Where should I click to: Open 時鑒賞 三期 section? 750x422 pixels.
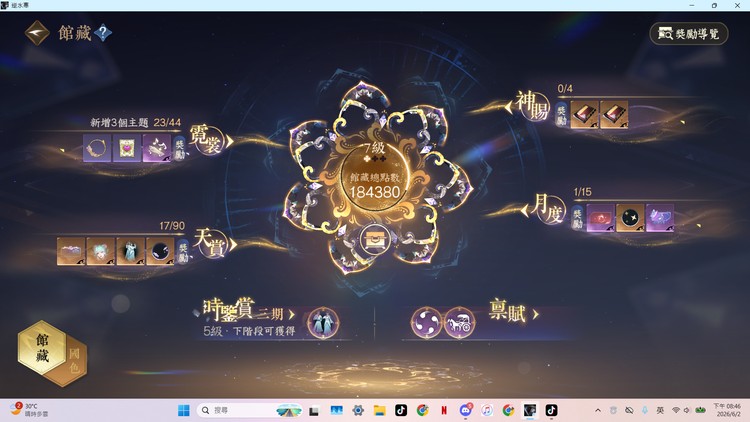pyautogui.click(x=249, y=310)
